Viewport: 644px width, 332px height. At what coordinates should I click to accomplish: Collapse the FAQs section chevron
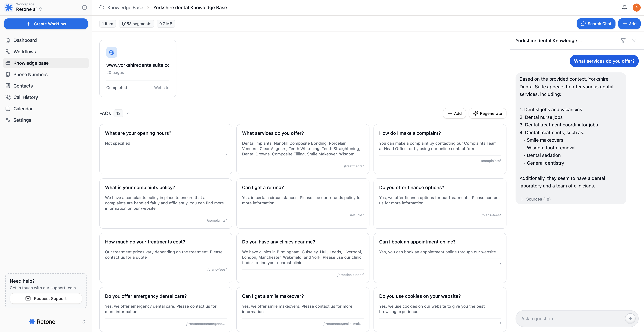click(x=128, y=113)
